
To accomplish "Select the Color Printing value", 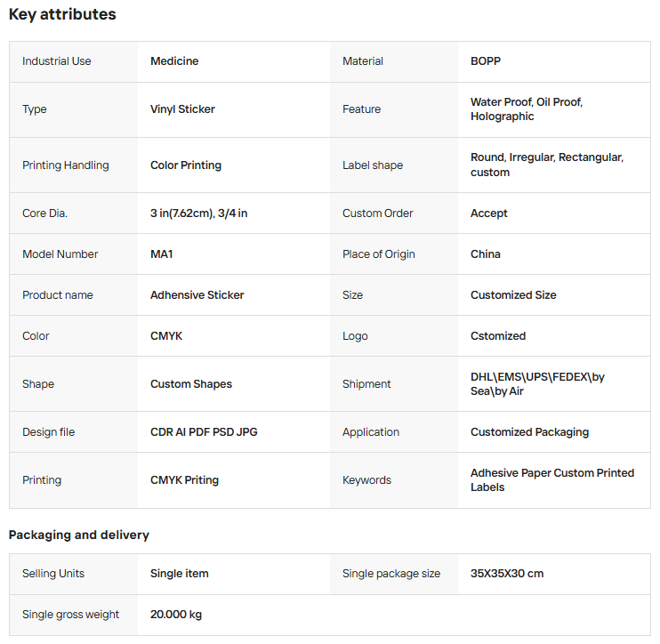I will coord(186,165).
